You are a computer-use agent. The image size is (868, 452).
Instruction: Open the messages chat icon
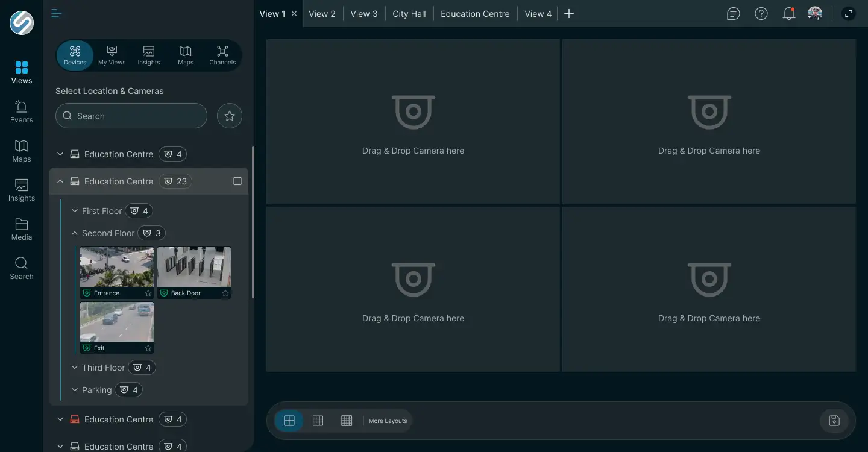pos(734,13)
